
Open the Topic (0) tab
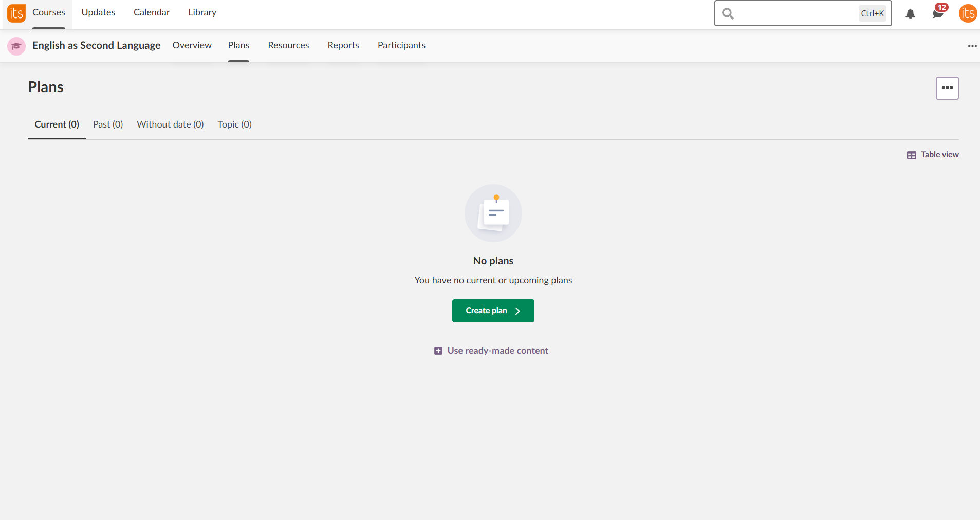234,124
